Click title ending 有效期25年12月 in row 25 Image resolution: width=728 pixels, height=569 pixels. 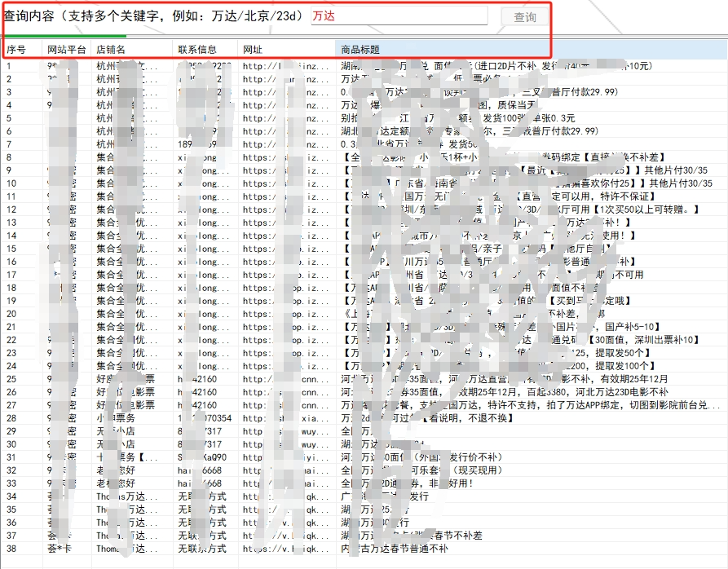[x=505, y=379]
